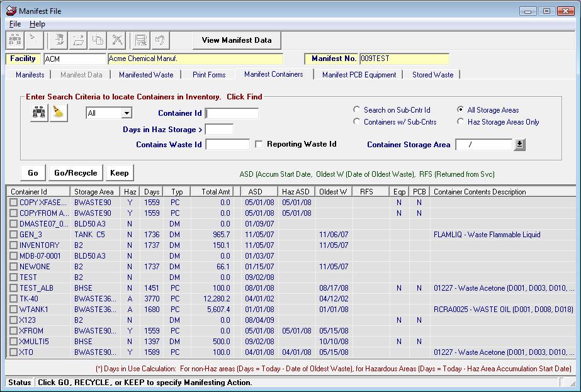Select Containers w/ Sub-Cntrs radio button
The height and width of the screenshot is (392, 581).
356,121
